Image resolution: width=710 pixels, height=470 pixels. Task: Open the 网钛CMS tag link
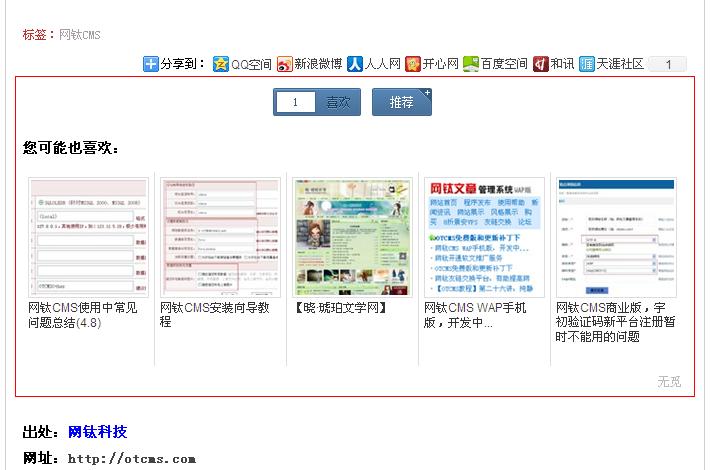(x=80, y=35)
